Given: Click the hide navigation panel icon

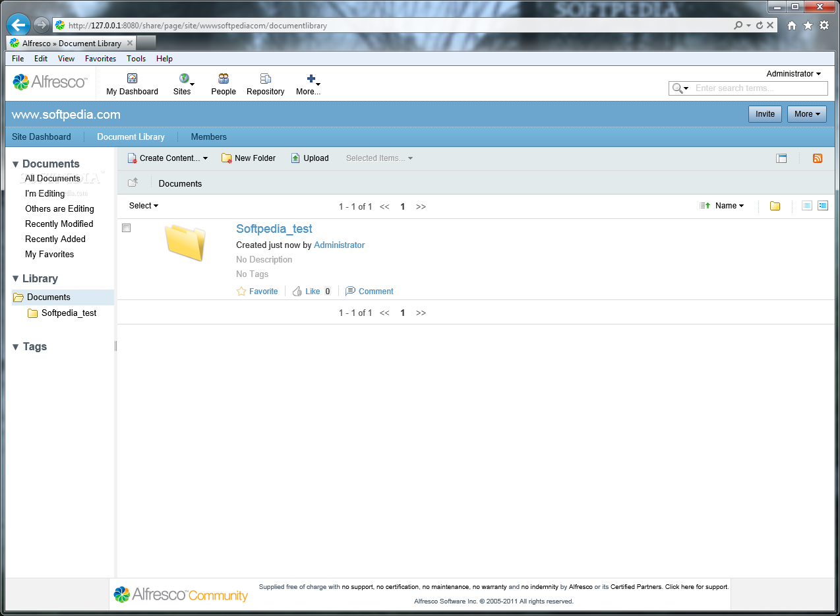Looking at the screenshot, I should point(781,158).
